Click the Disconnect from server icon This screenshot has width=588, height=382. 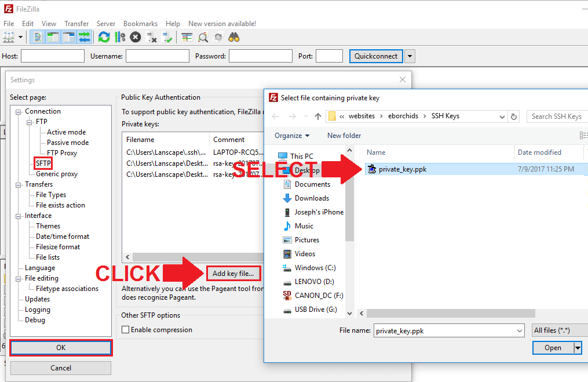[x=152, y=37]
